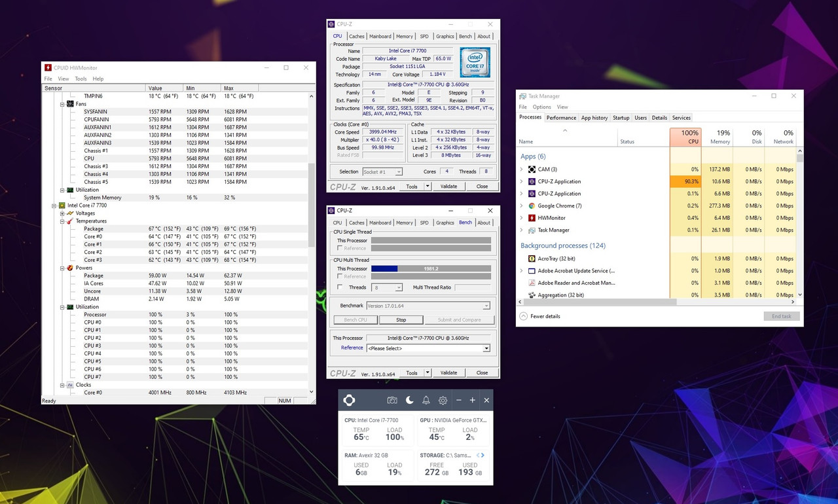Click the CAM app icon in Task Manager
Viewport: 838px width, 504px height.
coord(532,170)
